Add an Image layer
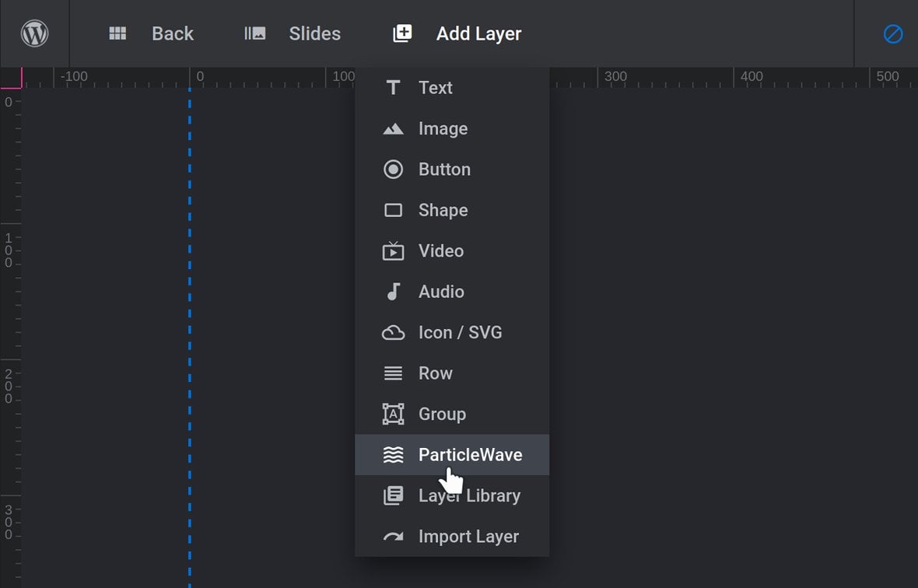918x588 pixels. (x=452, y=128)
